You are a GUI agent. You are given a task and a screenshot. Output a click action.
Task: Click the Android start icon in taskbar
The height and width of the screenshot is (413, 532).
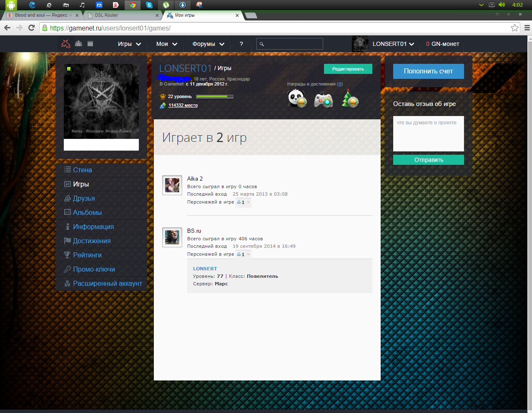click(11, 5)
